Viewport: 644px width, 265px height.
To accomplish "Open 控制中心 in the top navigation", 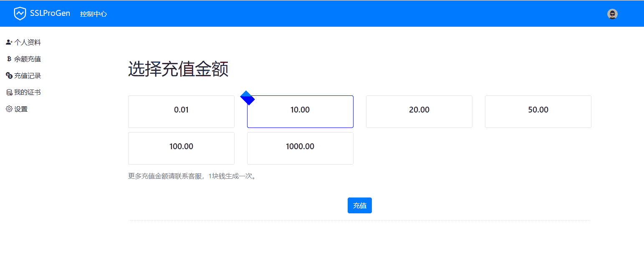I will point(93,14).
